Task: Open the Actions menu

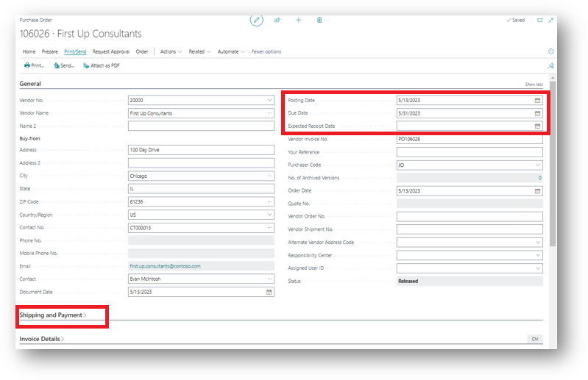Action: point(171,51)
